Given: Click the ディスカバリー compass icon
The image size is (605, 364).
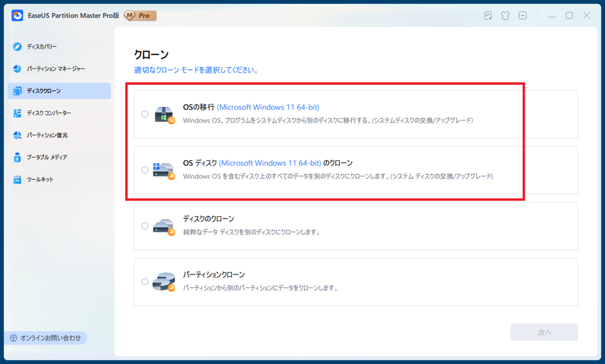Looking at the screenshot, I should click(x=18, y=46).
